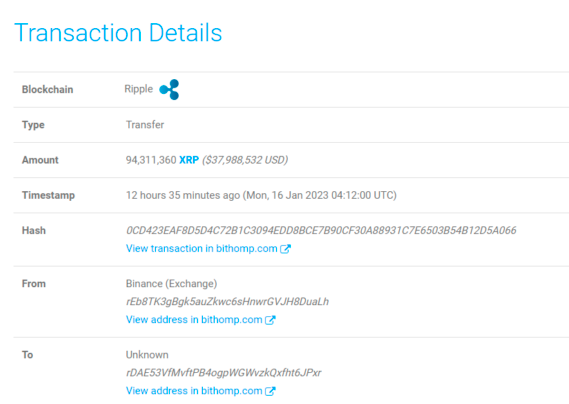Click the Hash row label
The image size is (569, 404).
34,231
